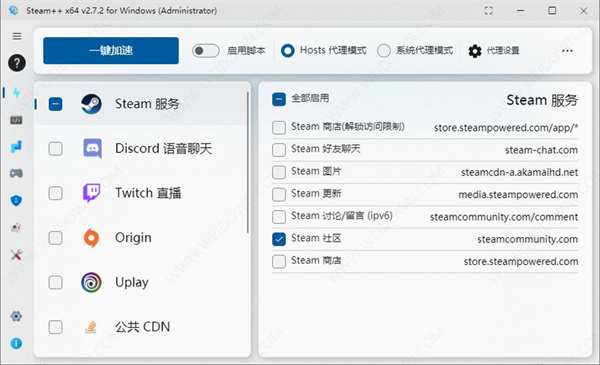
Task: Open the crossed tools toolbox icon
Action: [x=16, y=255]
